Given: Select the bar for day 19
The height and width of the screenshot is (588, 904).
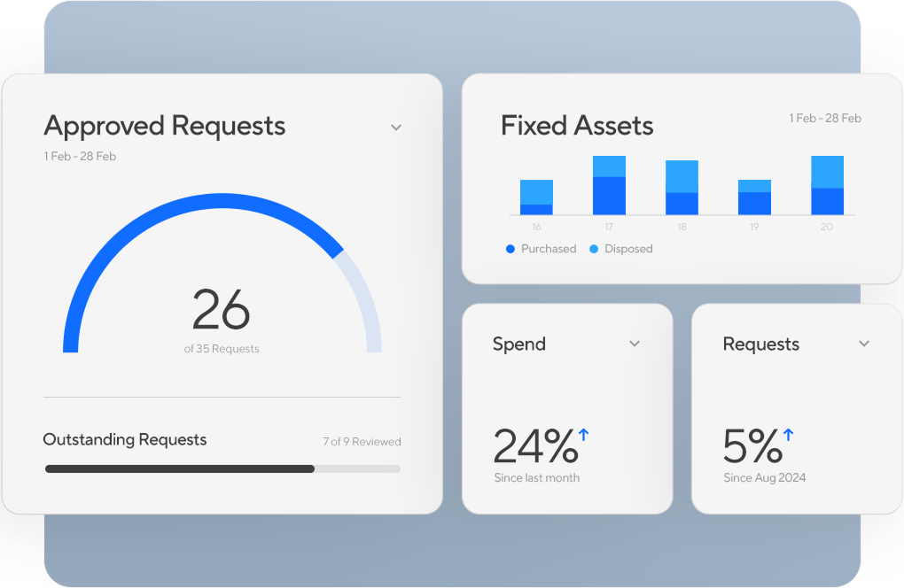Looking at the screenshot, I should 754,197.
